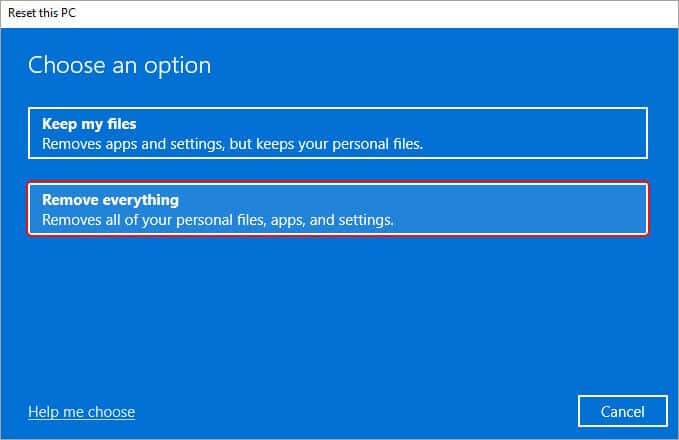Click the 'Reset this PC' title bar text

[42, 13]
